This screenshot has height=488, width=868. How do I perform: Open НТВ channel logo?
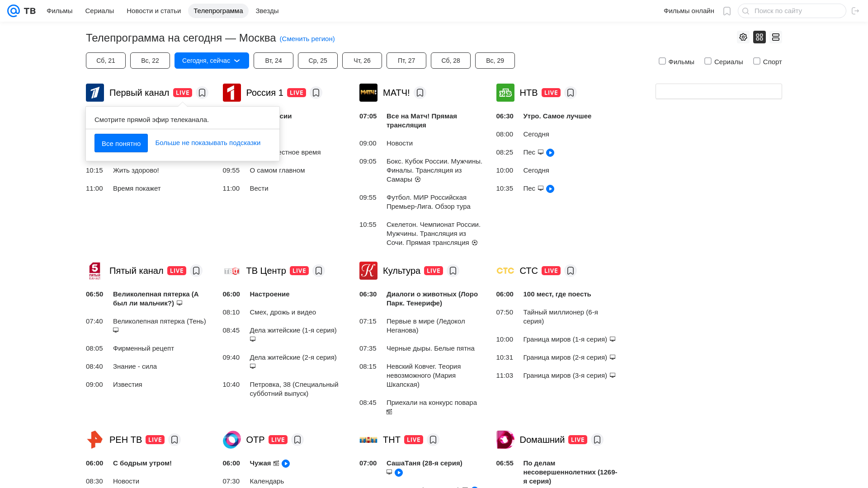click(505, 93)
